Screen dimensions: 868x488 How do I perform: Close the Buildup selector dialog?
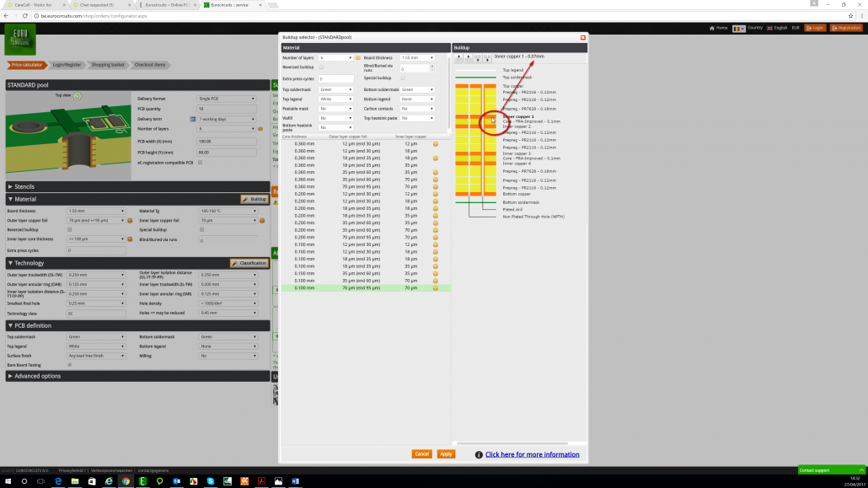tap(582, 37)
